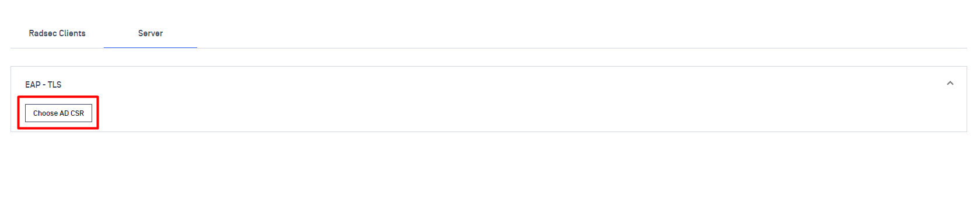Image resolution: width=980 pixels, height=218 pixels.
Task: View Radsec Clients configuration
Action: [x=57, y=33]
